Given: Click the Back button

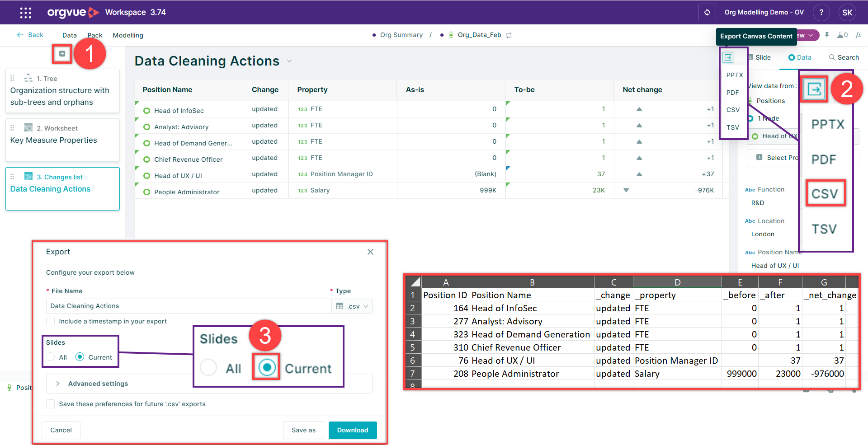Looking at the screenshot, I should click(x=30, y=35).
